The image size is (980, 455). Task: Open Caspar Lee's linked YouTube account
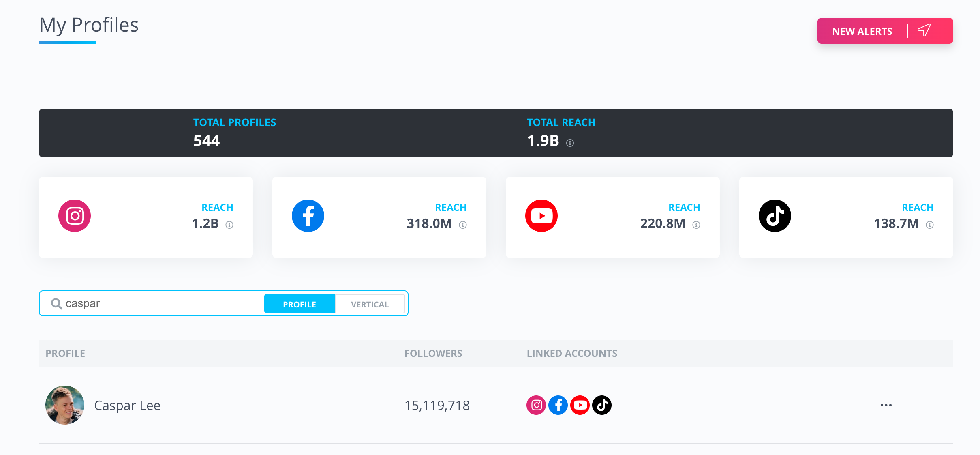[x=580, y=405]
